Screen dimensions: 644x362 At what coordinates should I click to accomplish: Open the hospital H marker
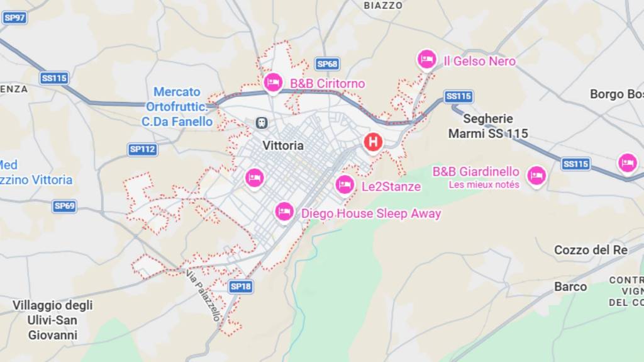373,143
